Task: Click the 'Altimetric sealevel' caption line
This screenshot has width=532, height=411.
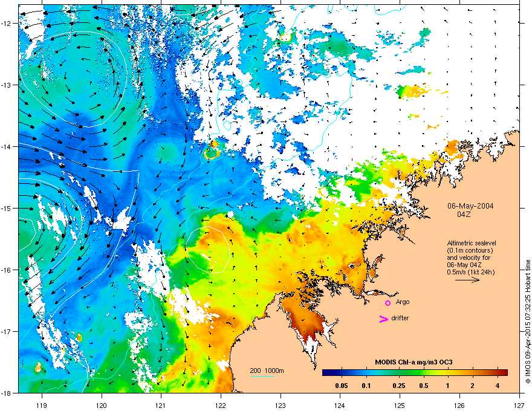Action: point(472,243)
